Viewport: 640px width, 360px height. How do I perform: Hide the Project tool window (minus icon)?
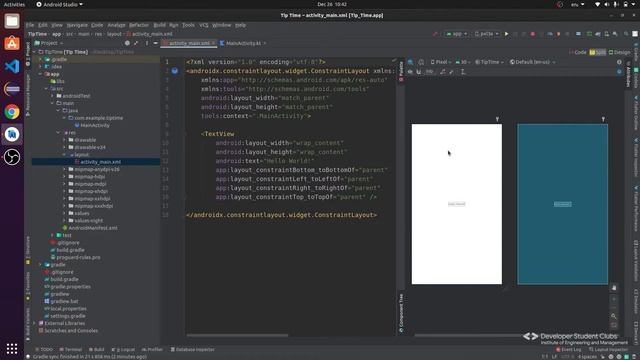pos(156,43)
